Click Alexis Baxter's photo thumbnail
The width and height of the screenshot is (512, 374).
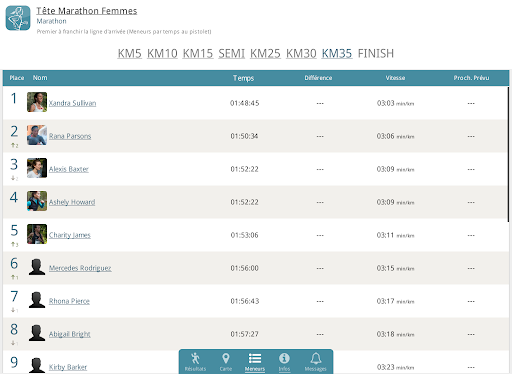[x=37, y=168]
